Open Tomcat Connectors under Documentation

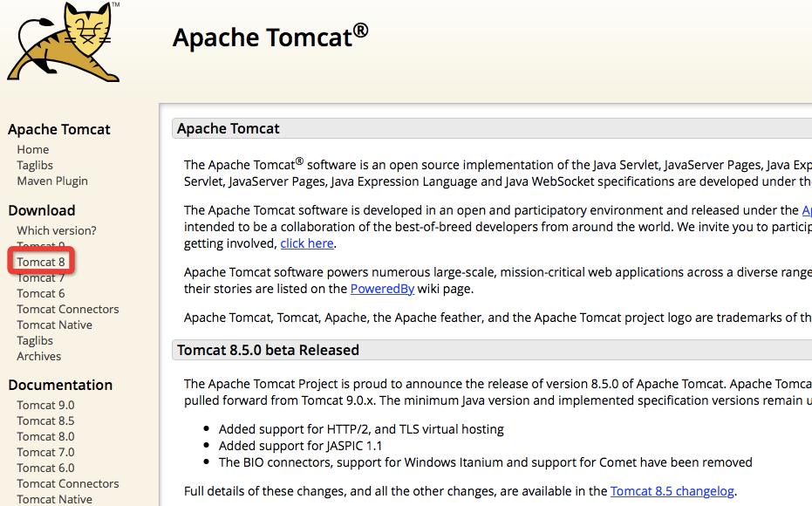point(68,483)
